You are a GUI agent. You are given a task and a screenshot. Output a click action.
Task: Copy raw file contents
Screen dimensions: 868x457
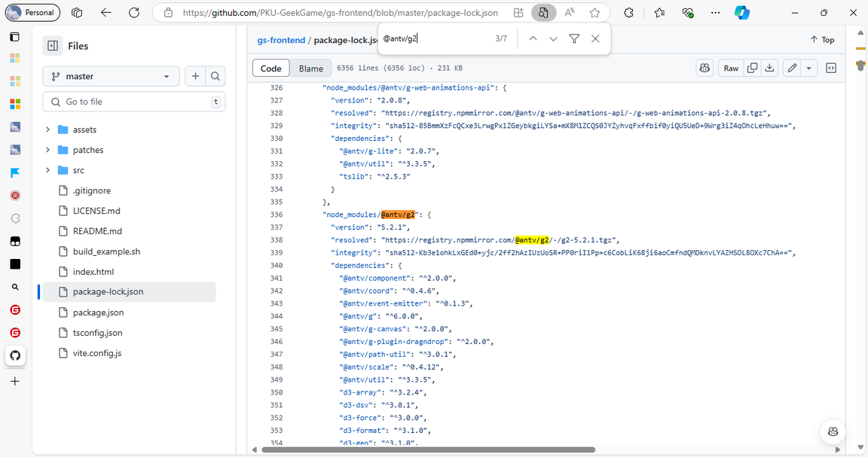[752, 68]
